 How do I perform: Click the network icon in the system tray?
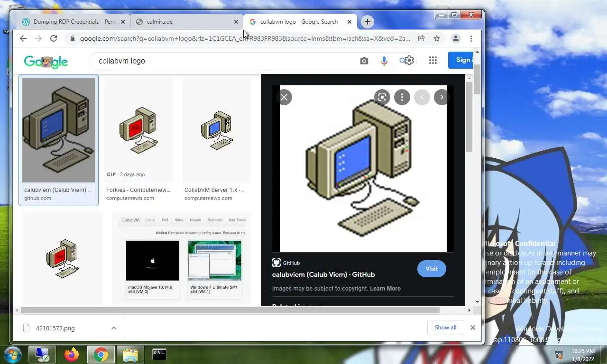560,355
